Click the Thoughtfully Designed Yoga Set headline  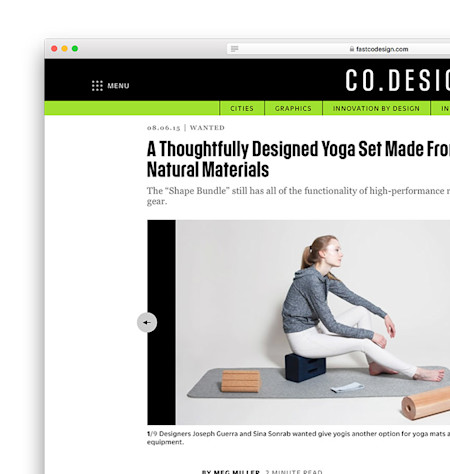click(x=298, y=159)
